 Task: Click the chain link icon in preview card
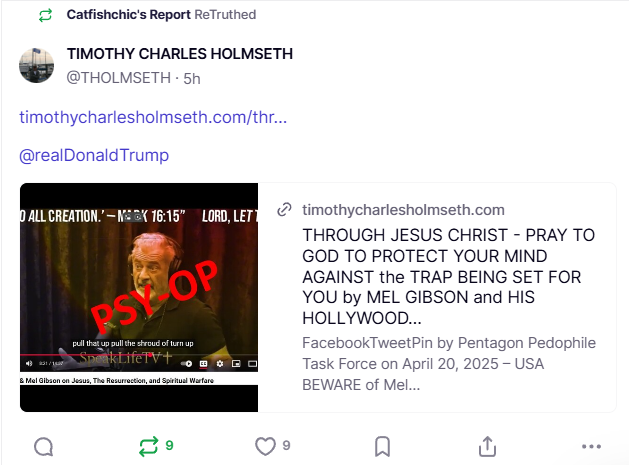click(284, 209)
